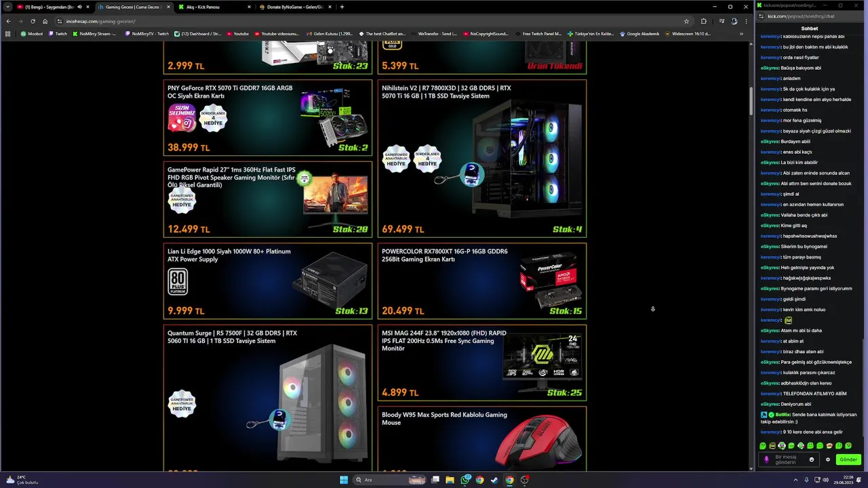Insert the first green emote in chat

point(763,446)
